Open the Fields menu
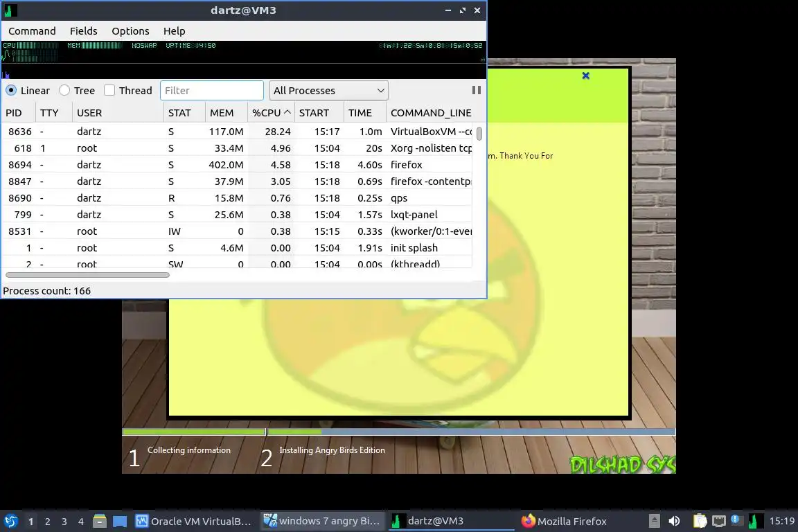Image resolution: width=798 pixels, height=532 pixels. (x=83, y=31)
